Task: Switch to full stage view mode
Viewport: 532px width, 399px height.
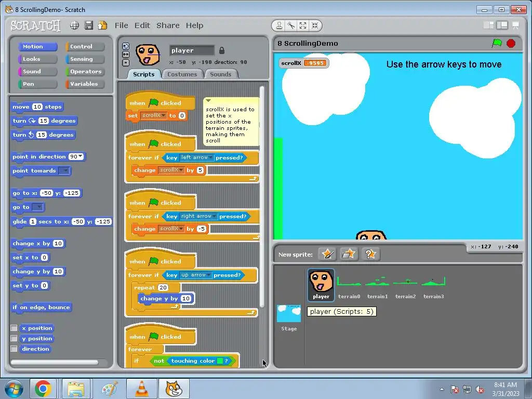Action: [x=502, y=25]
